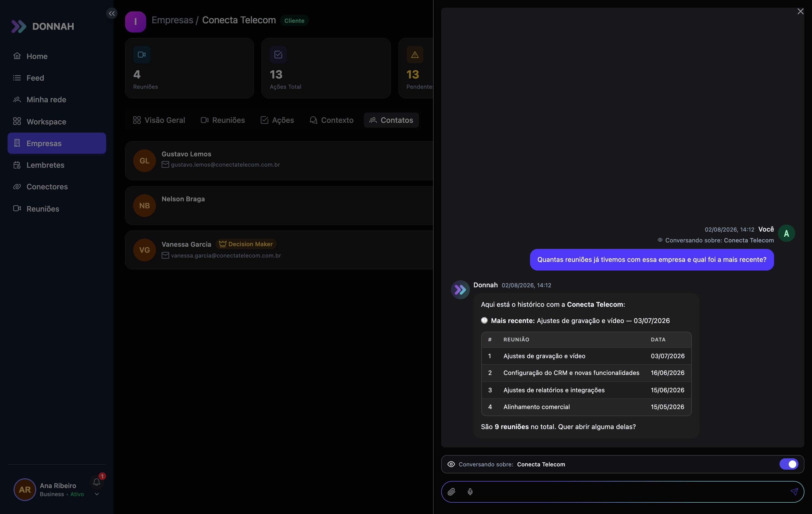812x514 pixels.
Task: Open Conectores page
Action: tap(57, 187)
